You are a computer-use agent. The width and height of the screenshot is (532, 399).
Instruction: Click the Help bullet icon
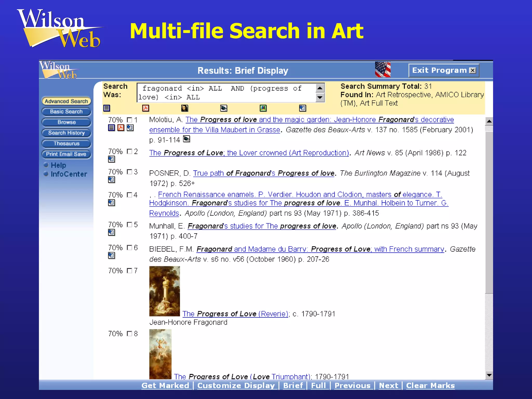pos(46,165)
